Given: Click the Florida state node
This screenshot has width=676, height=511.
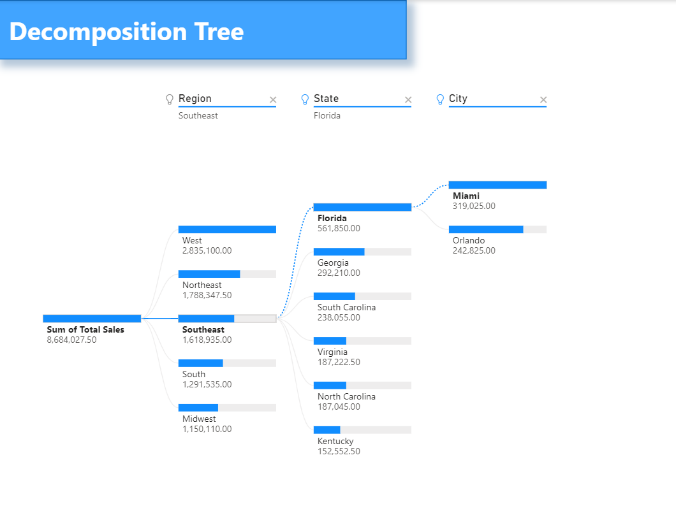Looking at the screenshot, I should point(363,218).
